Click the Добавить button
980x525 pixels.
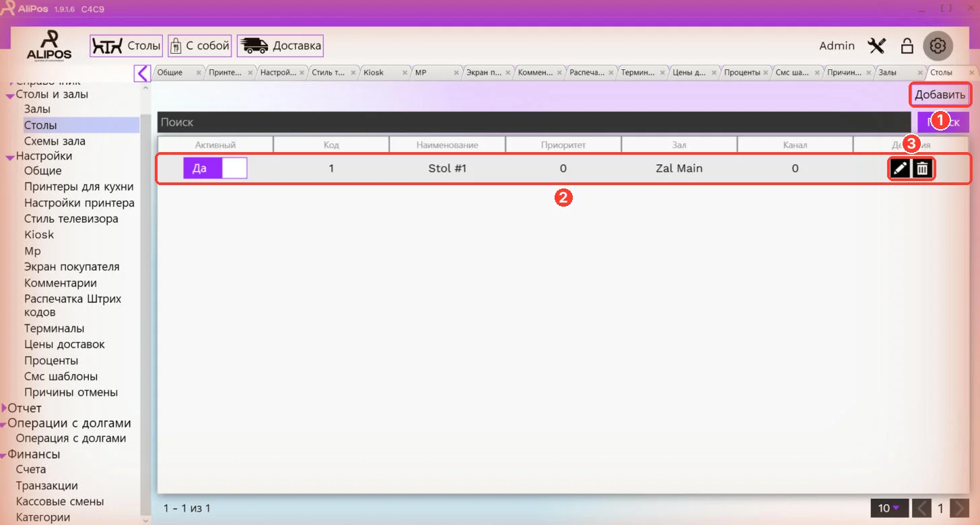pos(941,95)
